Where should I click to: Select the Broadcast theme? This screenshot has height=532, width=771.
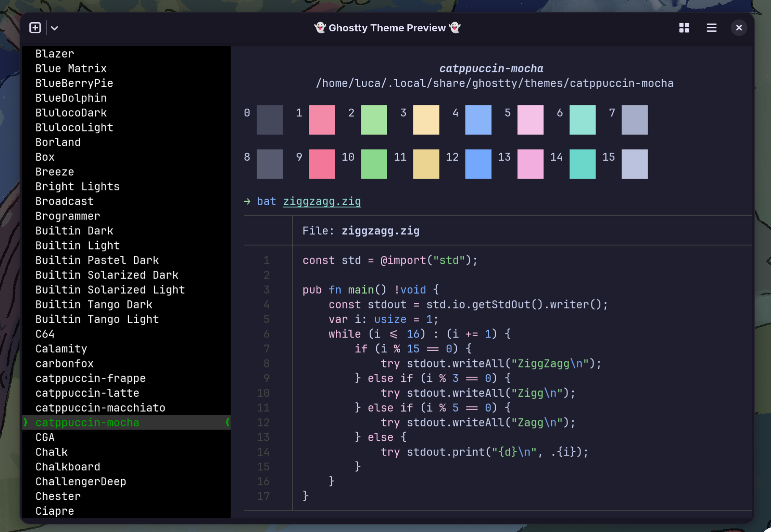(x=126, y=201)
